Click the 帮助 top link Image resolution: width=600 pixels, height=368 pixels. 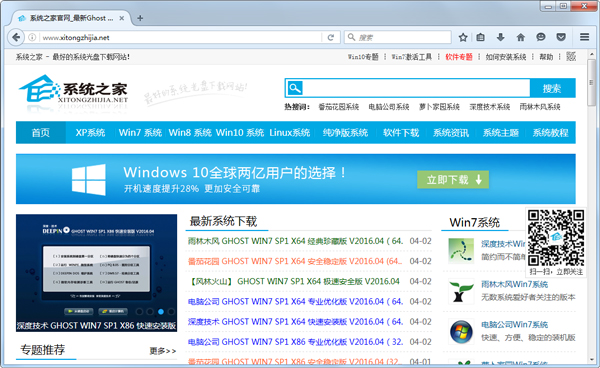[x=546, y=57]
